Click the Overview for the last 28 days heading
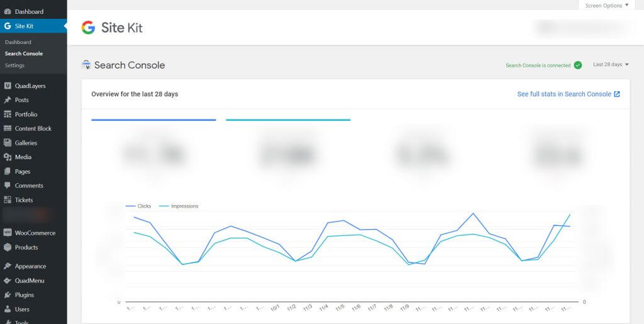644x324 pixels. point(135,94)
